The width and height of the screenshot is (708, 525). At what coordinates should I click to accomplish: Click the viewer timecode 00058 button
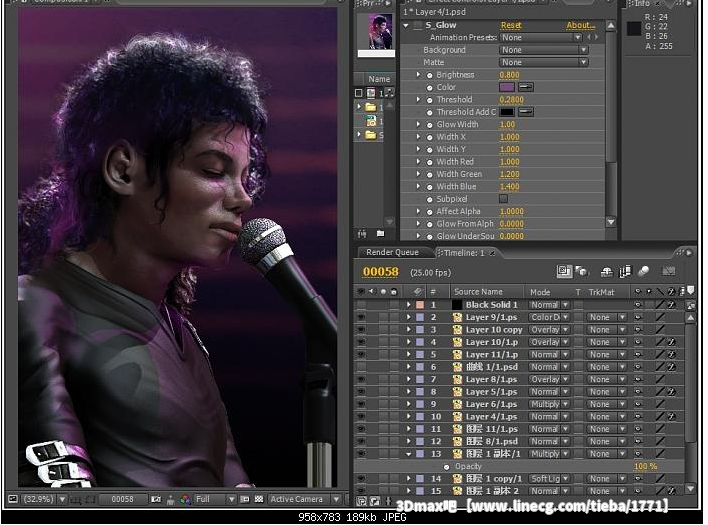click(122, 499)
